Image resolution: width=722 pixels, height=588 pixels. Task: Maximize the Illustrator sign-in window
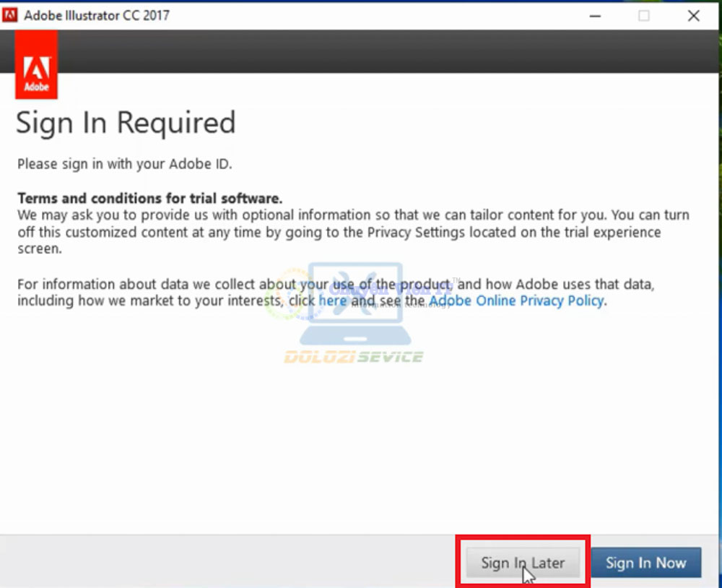(x=643, y=15)
